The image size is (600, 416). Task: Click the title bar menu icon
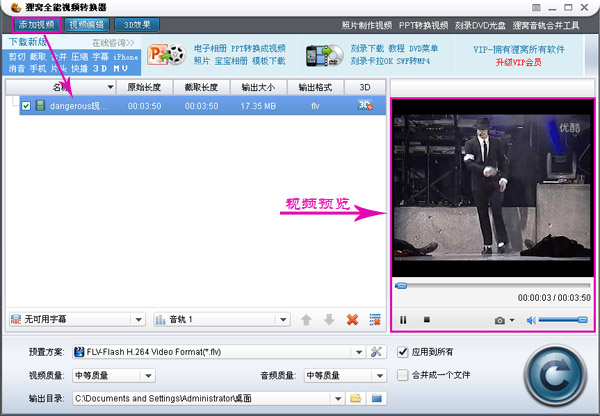536,7
